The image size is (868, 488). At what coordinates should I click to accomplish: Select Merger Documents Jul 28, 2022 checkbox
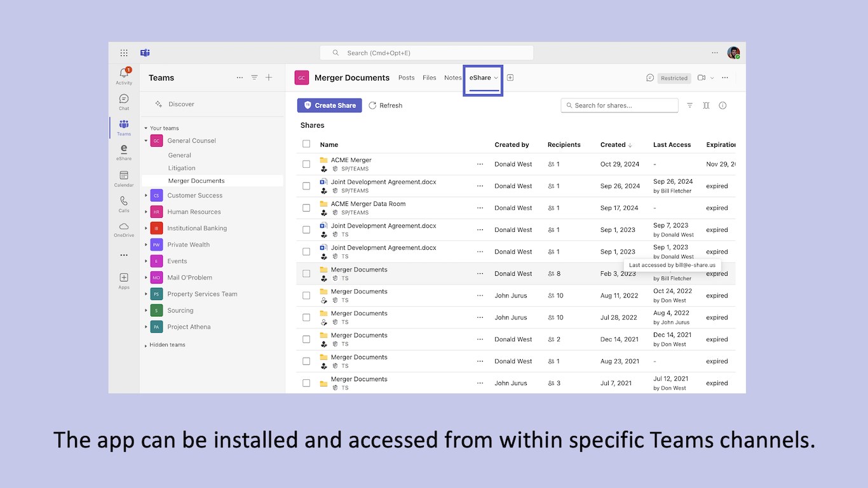click(x=306, y=318)
